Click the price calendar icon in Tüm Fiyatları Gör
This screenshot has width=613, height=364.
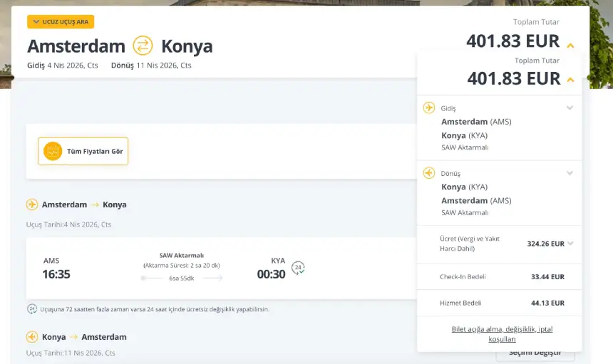tap(53, 151)
